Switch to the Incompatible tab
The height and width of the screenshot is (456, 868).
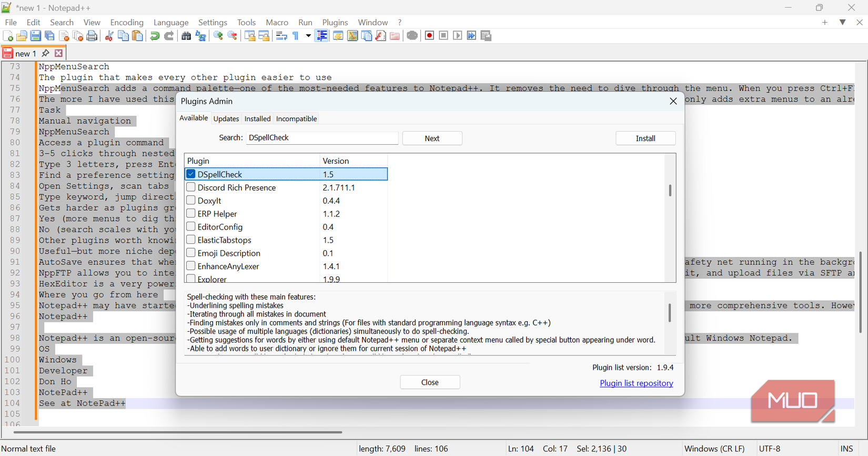pos(296,119)
